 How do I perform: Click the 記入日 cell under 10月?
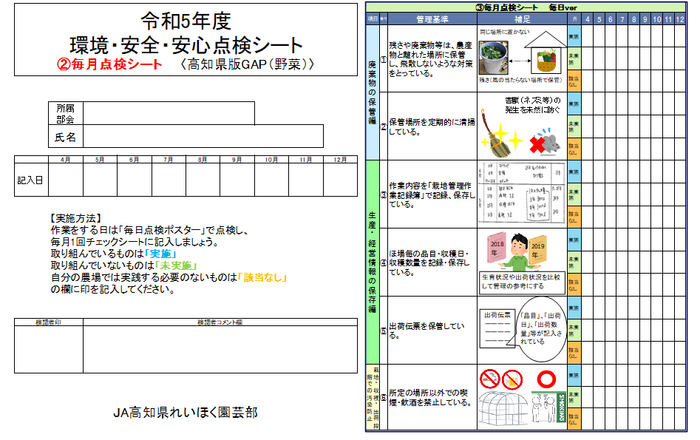(271, 180)
